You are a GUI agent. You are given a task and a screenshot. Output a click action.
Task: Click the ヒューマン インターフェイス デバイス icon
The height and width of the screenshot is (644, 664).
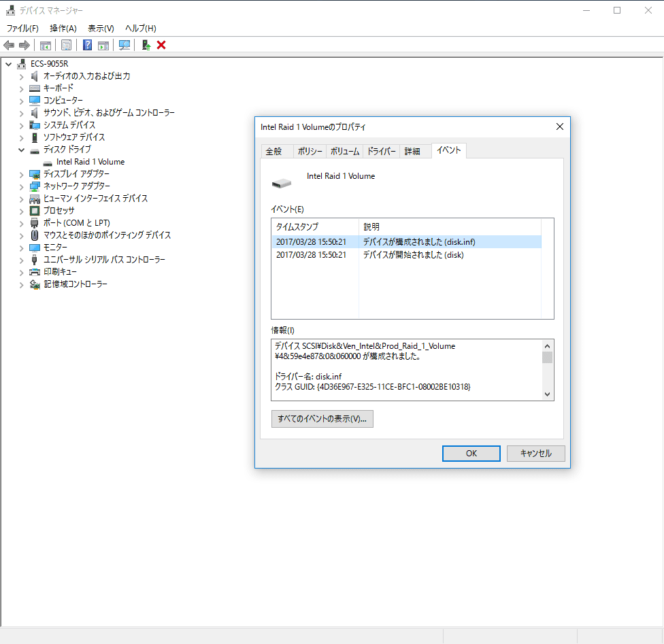click(35, 199)
